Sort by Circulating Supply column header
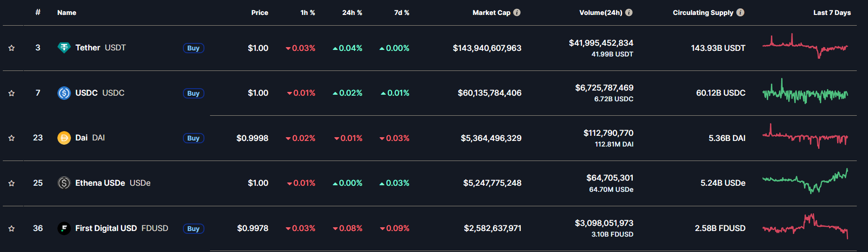 (703, 13)
